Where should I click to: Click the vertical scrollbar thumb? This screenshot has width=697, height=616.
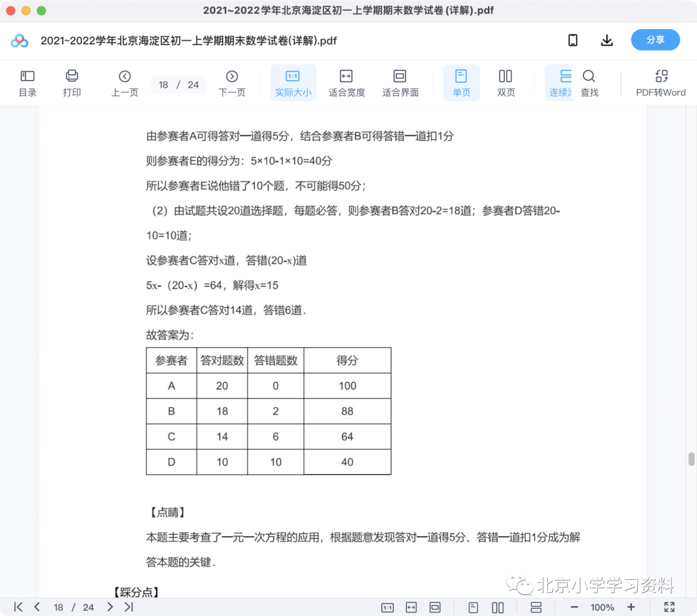tap(691, 459)
